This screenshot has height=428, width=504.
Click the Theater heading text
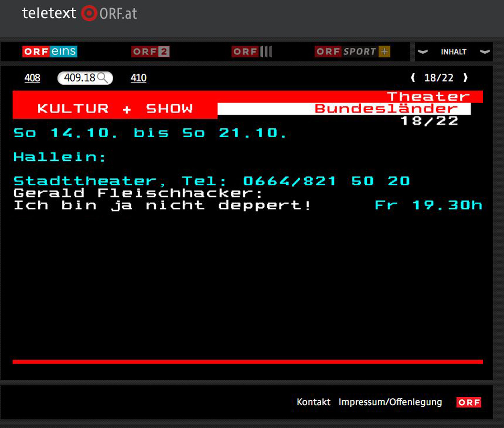tap(428, 96)
